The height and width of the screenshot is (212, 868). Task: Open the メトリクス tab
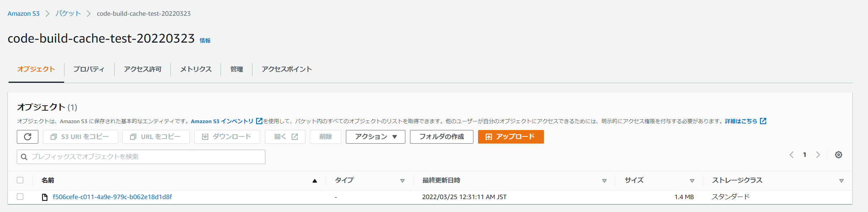pyautogui.click(x=196, y=69)
